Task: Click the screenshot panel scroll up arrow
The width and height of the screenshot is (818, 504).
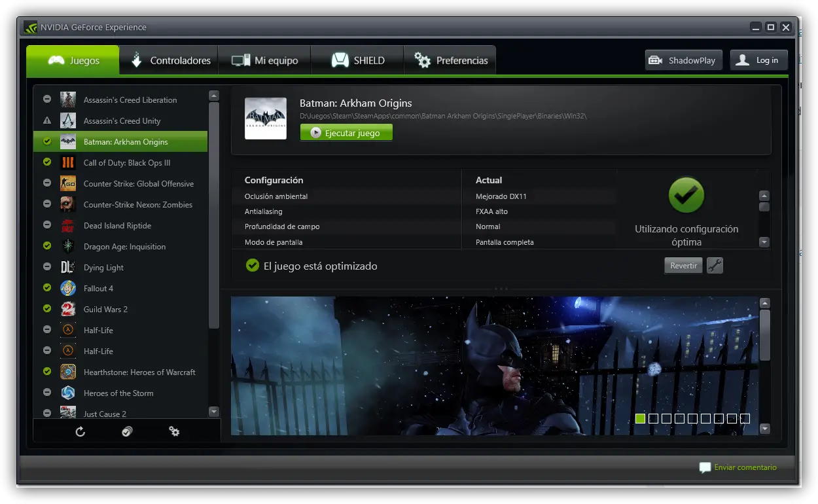Action: click(x=765, y=303)
